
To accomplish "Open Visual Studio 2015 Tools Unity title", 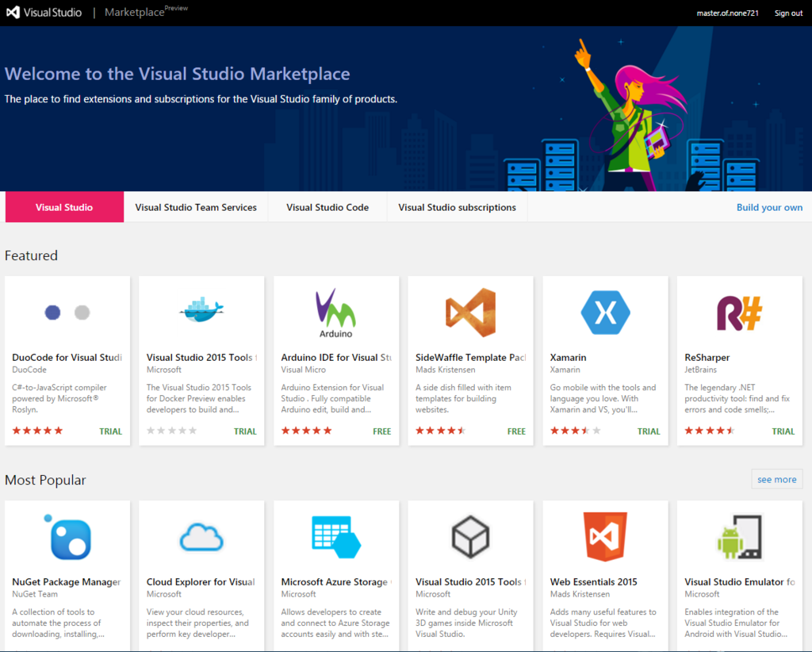I will tap(470, 582).
